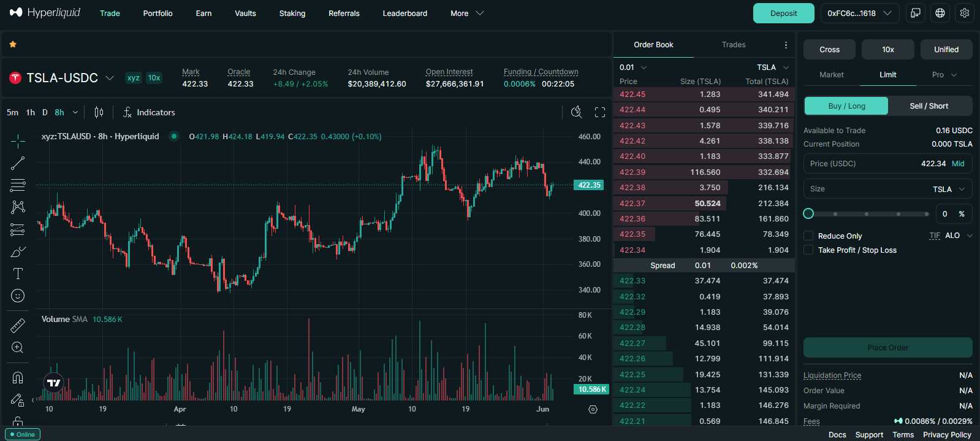Enable Take Profit / Stop Loss checkbox
The width and height of the screenshot is (980, 441).
click(808, 250)
